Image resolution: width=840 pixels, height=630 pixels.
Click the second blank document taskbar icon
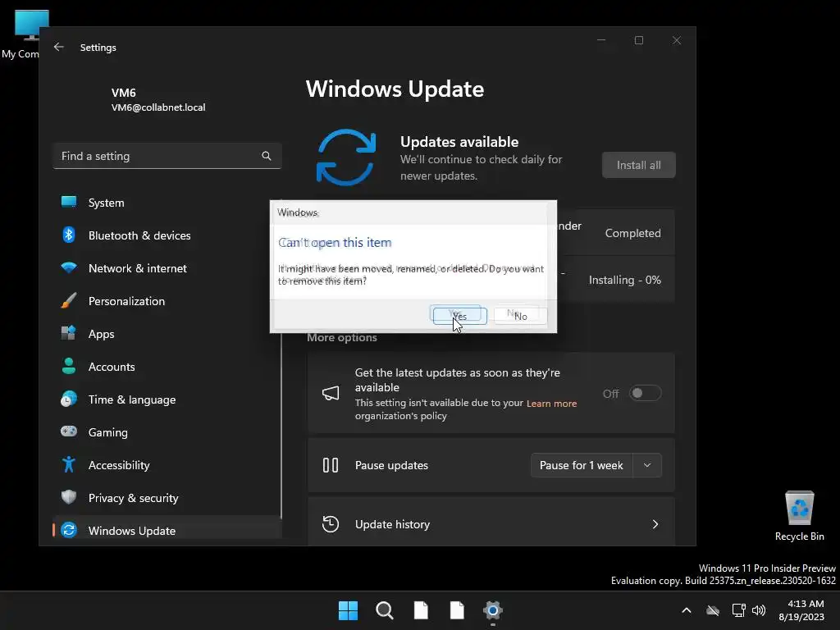click(x=457, y=610)
